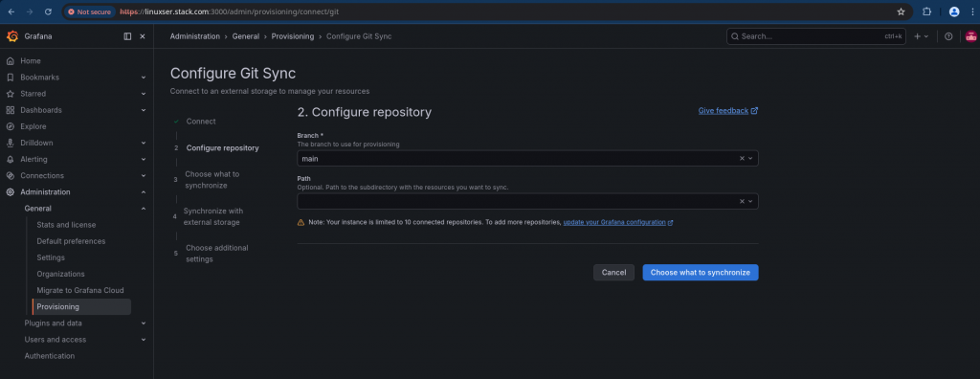
Task: Click Administration in the breadcrumb
Action: point(195,36)
